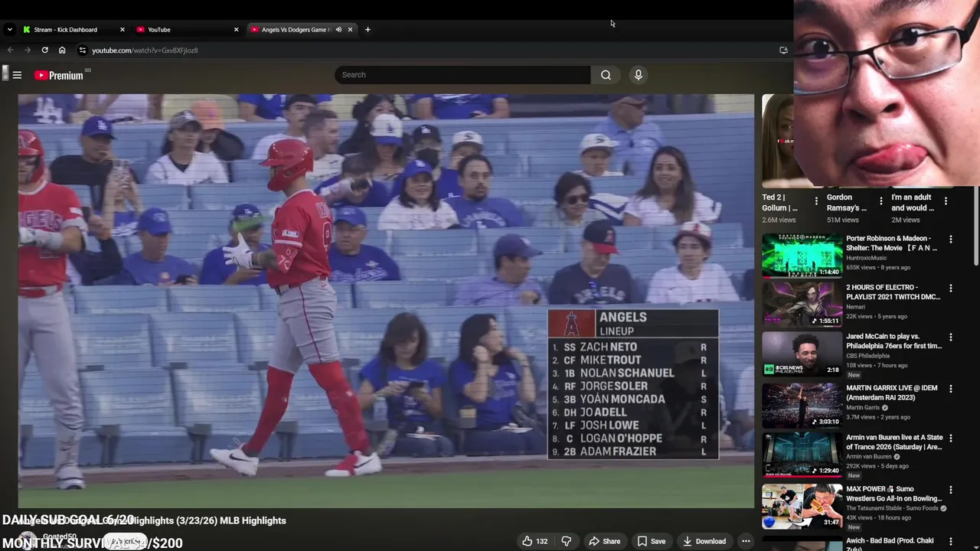Open options for 2 Hours of Electro
Image resolution: width=980 pixels, height=551 pixels.
tap(951, 289)
